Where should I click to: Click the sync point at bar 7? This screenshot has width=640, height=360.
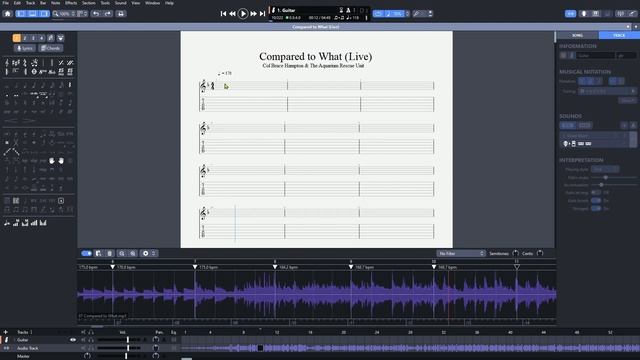point(195,267)
